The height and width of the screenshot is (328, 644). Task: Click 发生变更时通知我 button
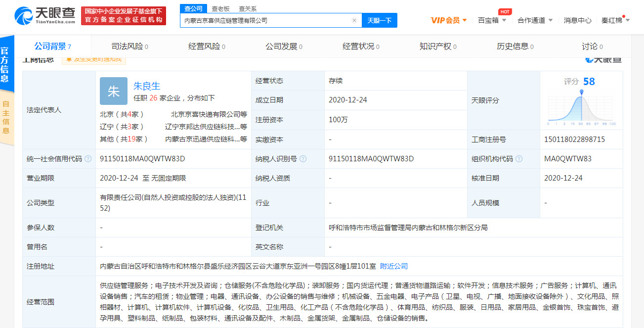(x=94, y=59)
